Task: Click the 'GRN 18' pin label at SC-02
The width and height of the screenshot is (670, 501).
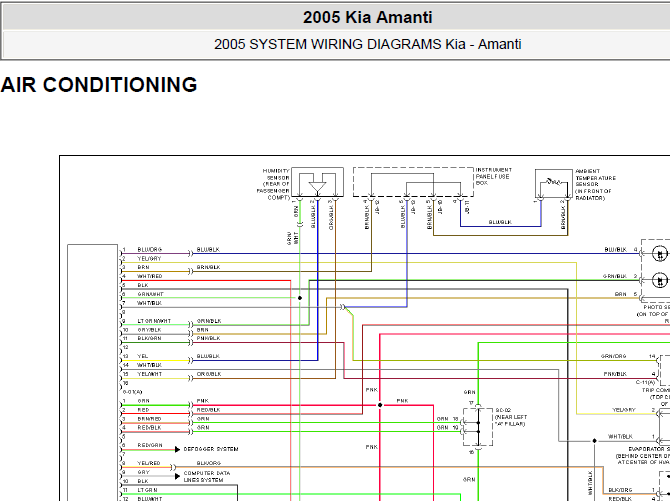Action: [447, 419]
